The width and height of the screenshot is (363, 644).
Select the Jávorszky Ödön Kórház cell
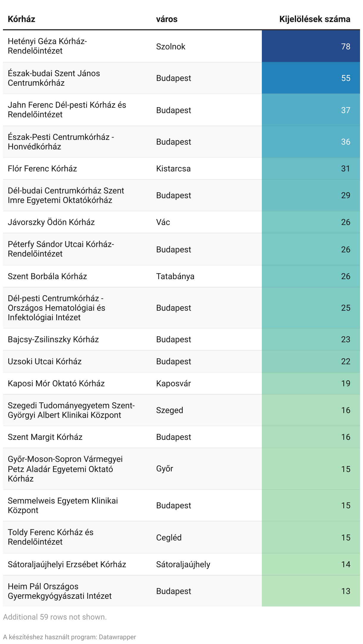[51, 222]
